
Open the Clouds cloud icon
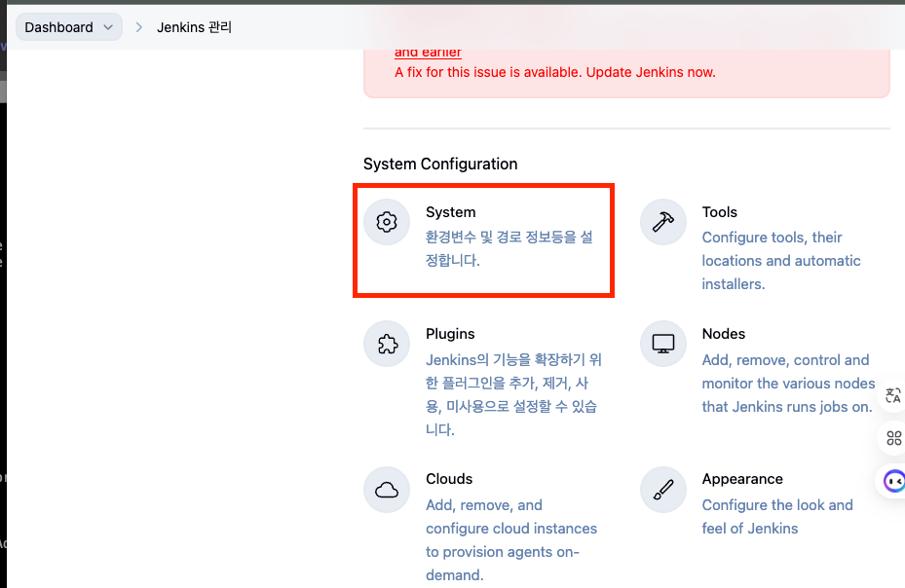[x=387, y=490]
